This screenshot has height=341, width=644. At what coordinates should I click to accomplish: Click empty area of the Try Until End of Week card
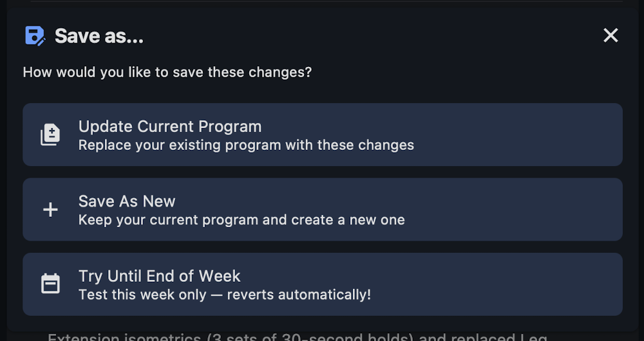coord(497,284)
